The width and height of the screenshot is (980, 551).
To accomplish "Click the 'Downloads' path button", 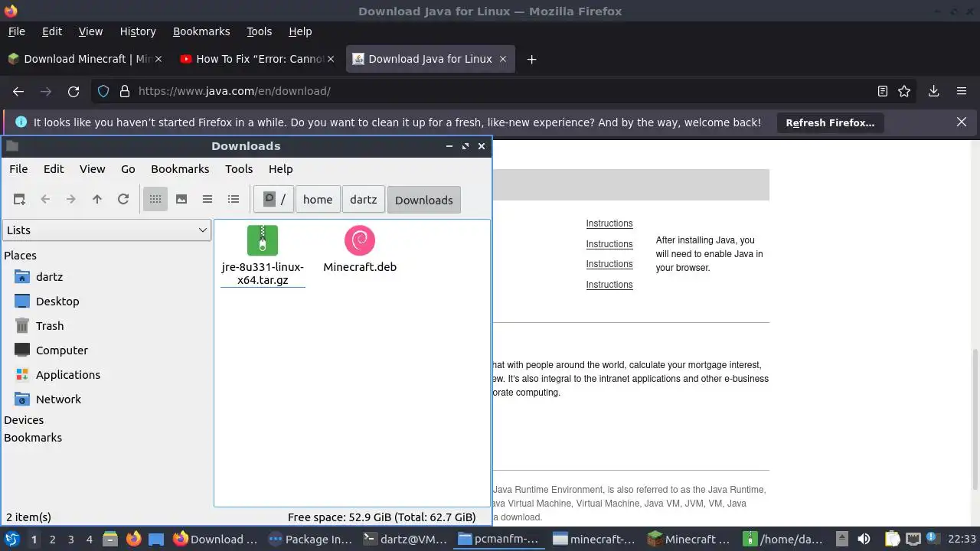I will click(424, 200).
